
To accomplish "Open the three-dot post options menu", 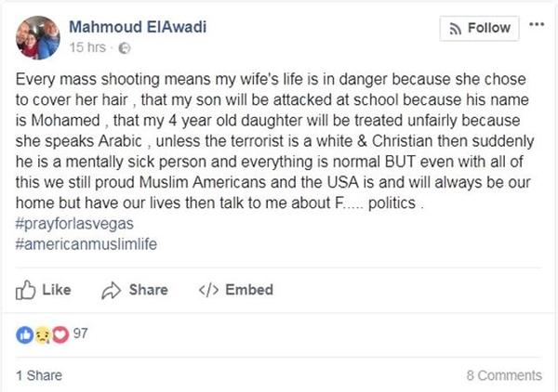I will (x=537, y=24).
